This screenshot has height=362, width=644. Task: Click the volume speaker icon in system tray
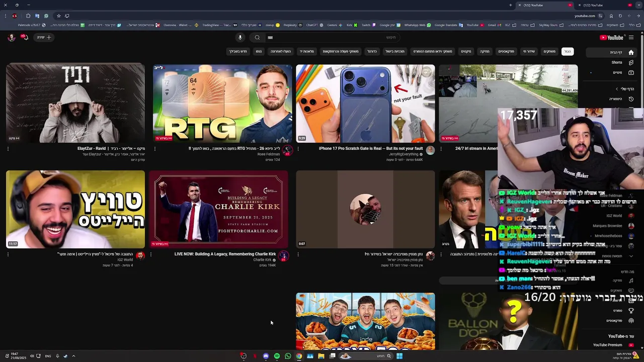click(32, 356)
